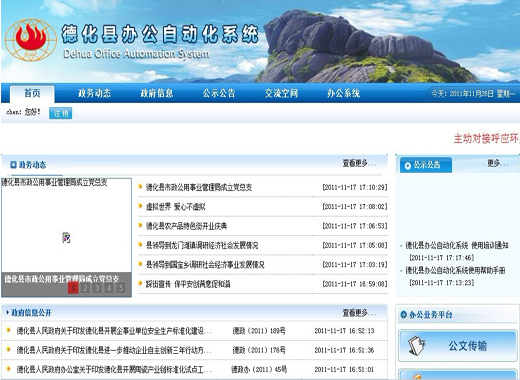Open news 县领导到龙门滩镇调研经济社会发展情况

click(x=202, y=245)
